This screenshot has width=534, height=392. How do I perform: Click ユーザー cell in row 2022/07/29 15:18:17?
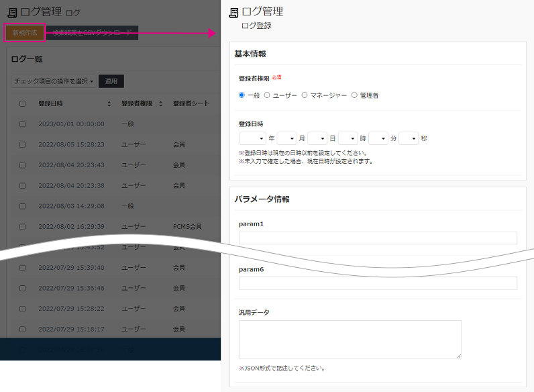click(133, 329)
